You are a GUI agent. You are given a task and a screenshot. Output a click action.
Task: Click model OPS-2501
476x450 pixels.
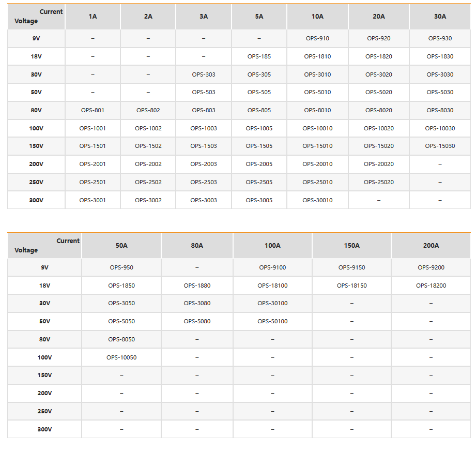click(x=93, y=182)
